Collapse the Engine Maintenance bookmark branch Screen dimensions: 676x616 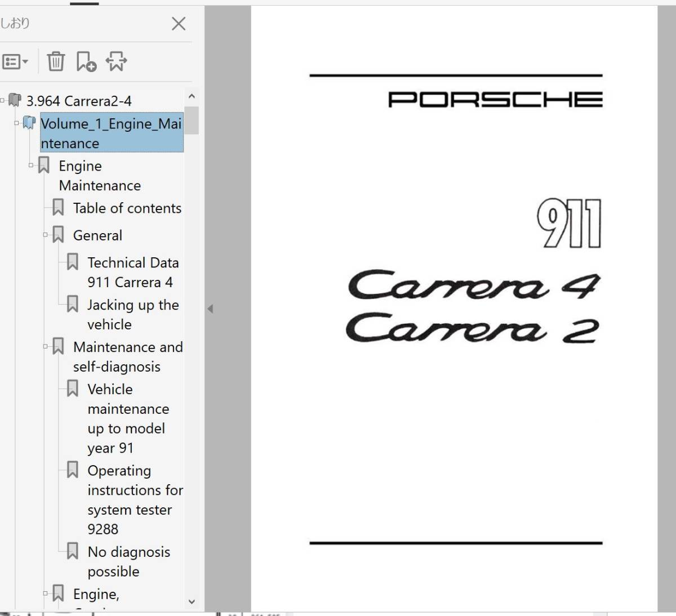click(x=31, y=166)
